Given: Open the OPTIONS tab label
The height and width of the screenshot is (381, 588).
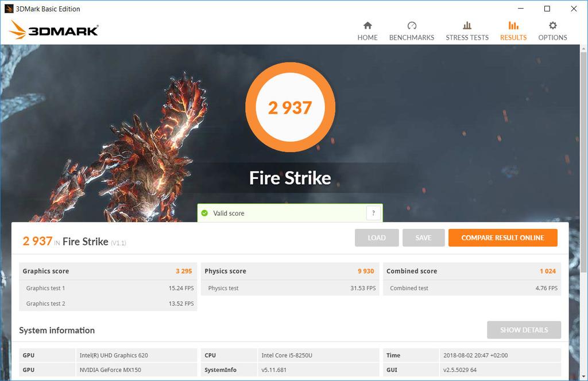Looking at the screenshot, I should click(x=553, y=37).
